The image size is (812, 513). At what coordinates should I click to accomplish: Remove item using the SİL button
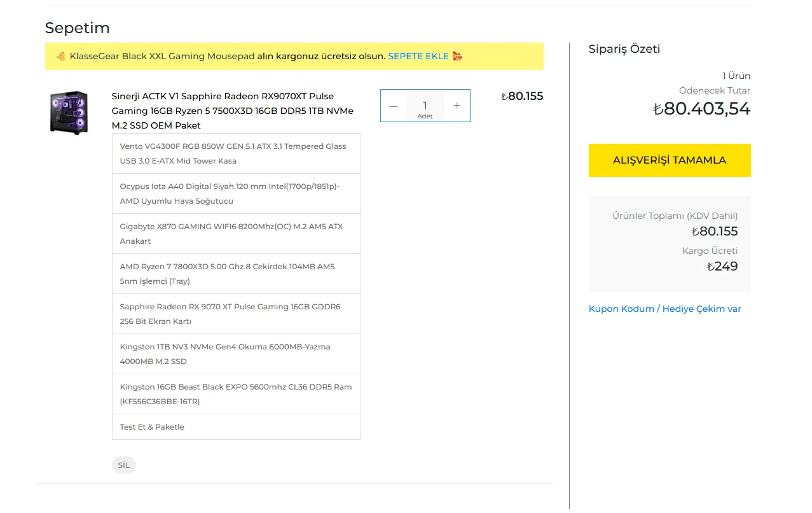[124, 465]
